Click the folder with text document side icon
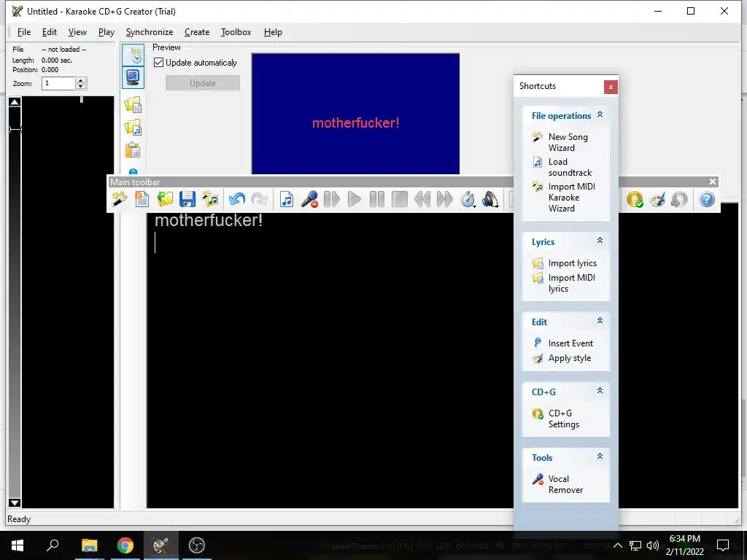Viewport: 747px width, 560px height. point(133,104)
